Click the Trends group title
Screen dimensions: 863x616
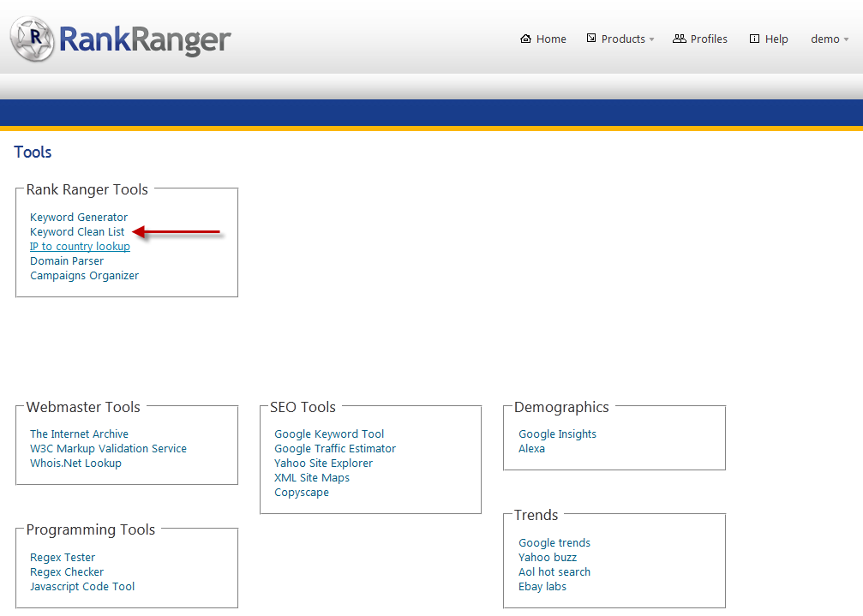point(536,516)
